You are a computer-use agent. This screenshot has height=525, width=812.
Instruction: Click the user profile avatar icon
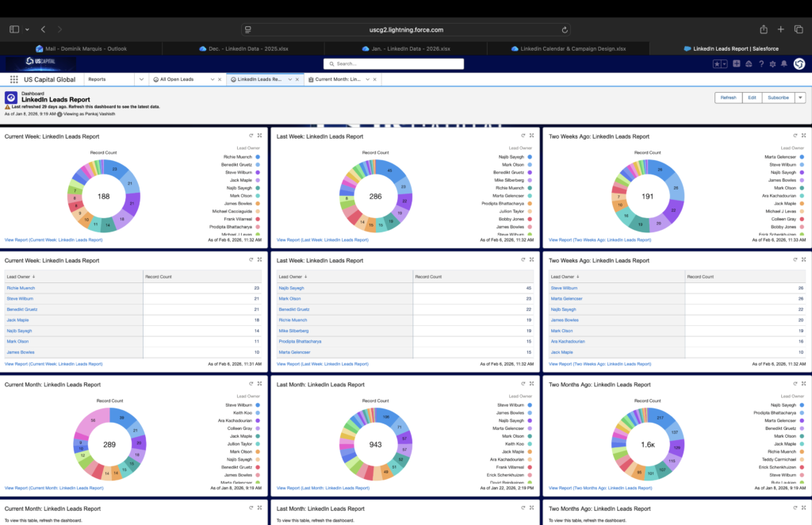click(799, 63)
